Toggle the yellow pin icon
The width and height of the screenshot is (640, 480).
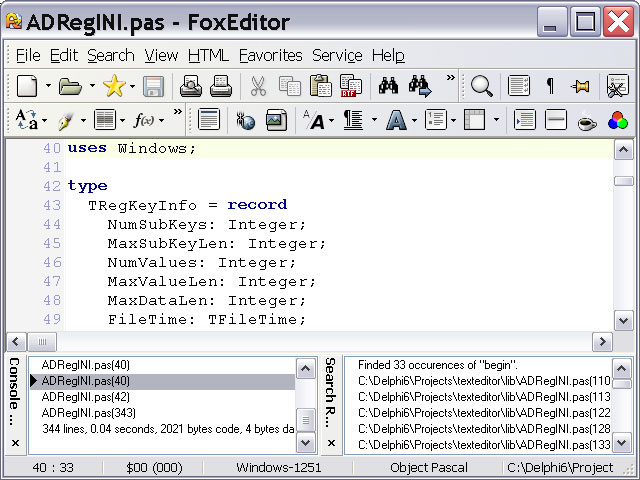[x=581, y=86]
